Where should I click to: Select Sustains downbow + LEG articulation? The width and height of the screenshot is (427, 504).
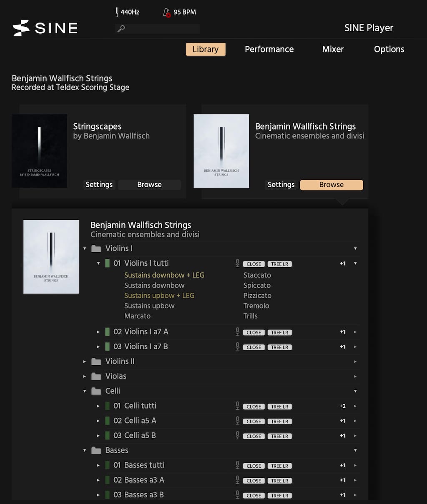(164, 275)
